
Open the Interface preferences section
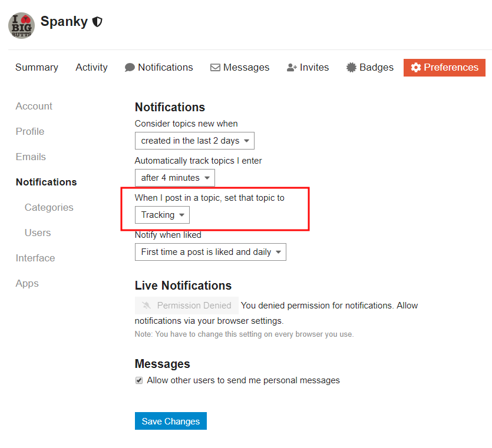[x=35, y=258]
